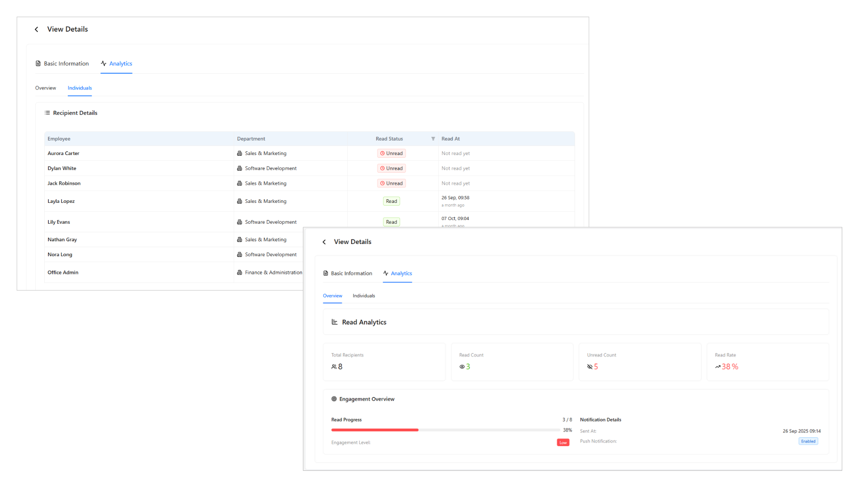The image size is (868, 488).
Task: Click the Read Count eye icon
Action: (x=462, y=367)
